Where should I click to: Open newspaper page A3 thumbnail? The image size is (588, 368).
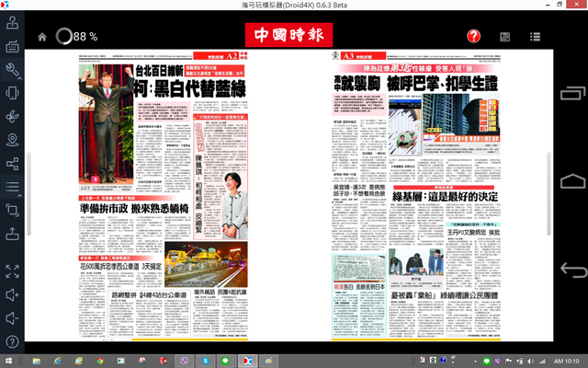(x=416, y=195)
